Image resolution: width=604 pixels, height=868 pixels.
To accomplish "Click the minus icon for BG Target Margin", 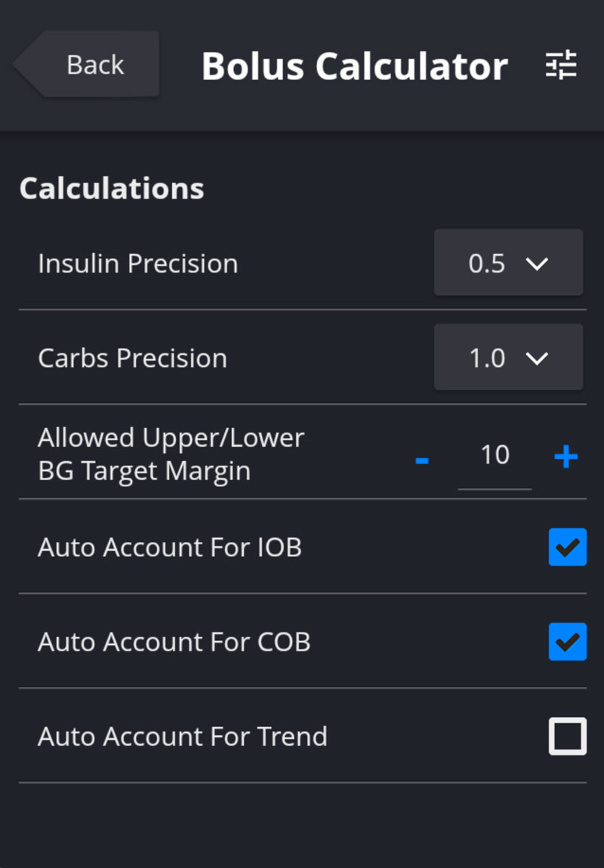I will [422, 458].
